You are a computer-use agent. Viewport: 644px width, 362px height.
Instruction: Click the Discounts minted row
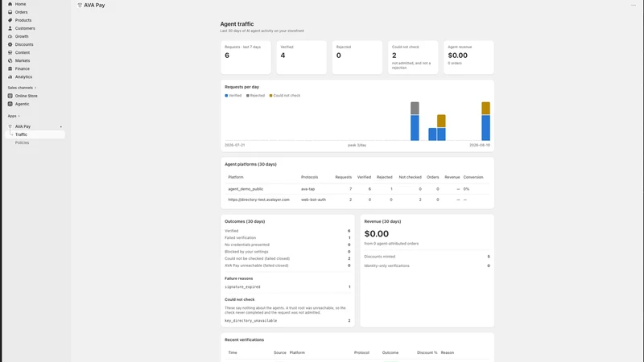point(427,257)
